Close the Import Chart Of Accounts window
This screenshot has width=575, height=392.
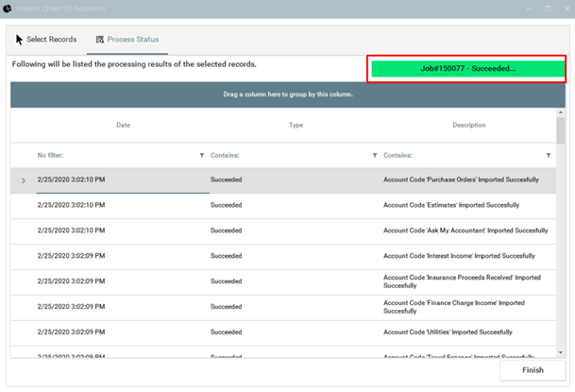(x=564, y=9)
